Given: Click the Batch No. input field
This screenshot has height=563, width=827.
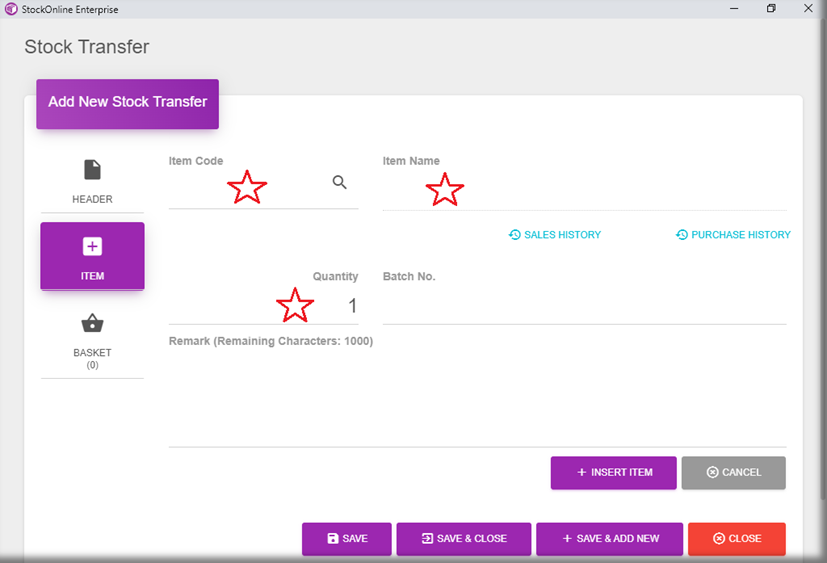Looking at the screenshot, I should point(584,306).
